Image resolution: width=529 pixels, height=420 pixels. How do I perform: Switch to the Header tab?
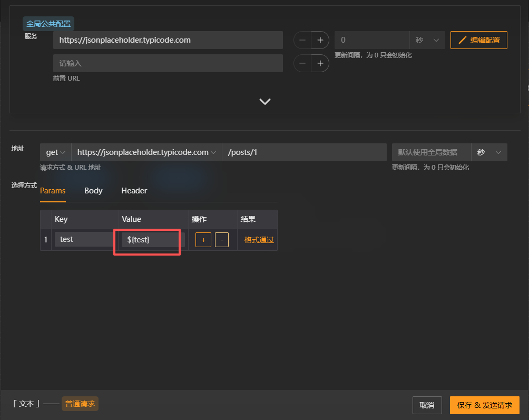tap(134, 191)
